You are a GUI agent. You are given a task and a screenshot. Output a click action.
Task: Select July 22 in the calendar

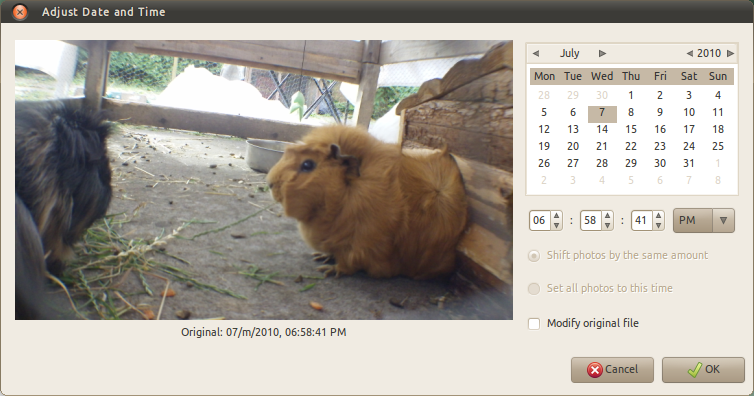631,146
